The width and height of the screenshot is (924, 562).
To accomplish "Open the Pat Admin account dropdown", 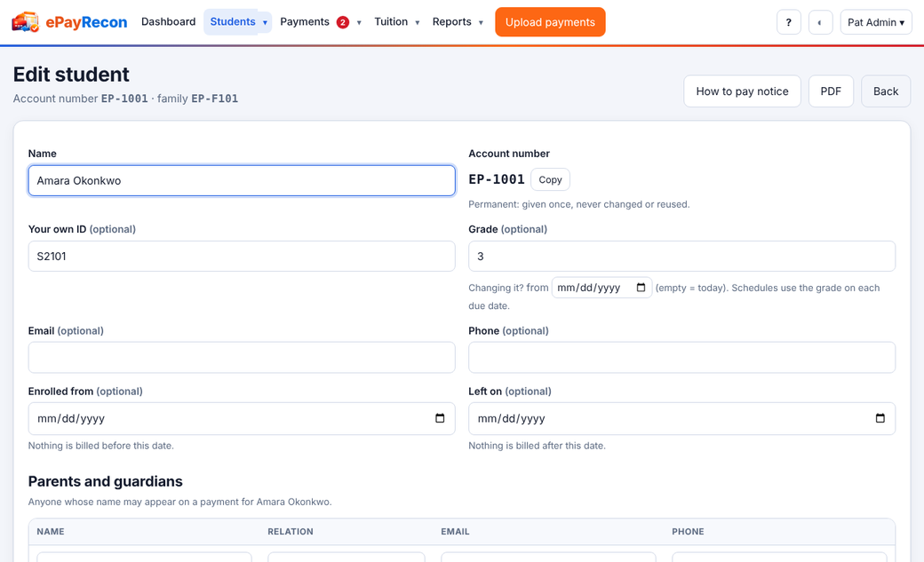I will click(876, 22).
